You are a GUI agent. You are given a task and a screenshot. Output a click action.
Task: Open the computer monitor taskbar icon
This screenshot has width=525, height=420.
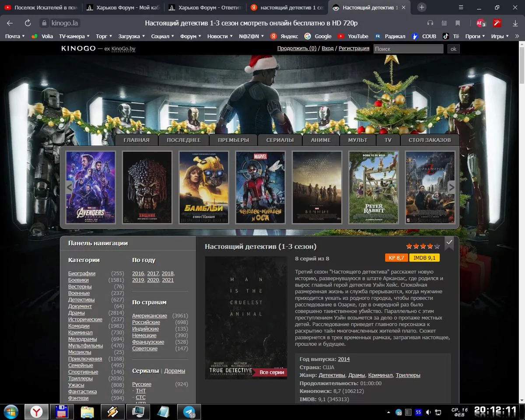tap(138, 412)
